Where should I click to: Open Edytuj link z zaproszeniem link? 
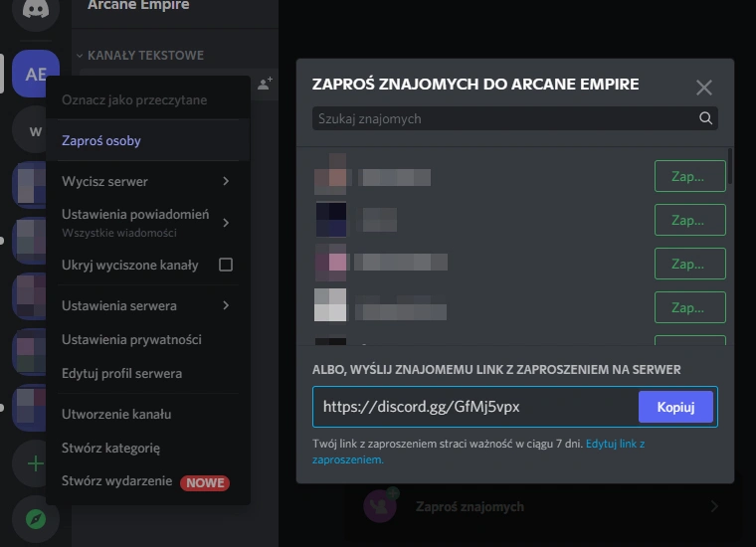click(x=615, y=444)
